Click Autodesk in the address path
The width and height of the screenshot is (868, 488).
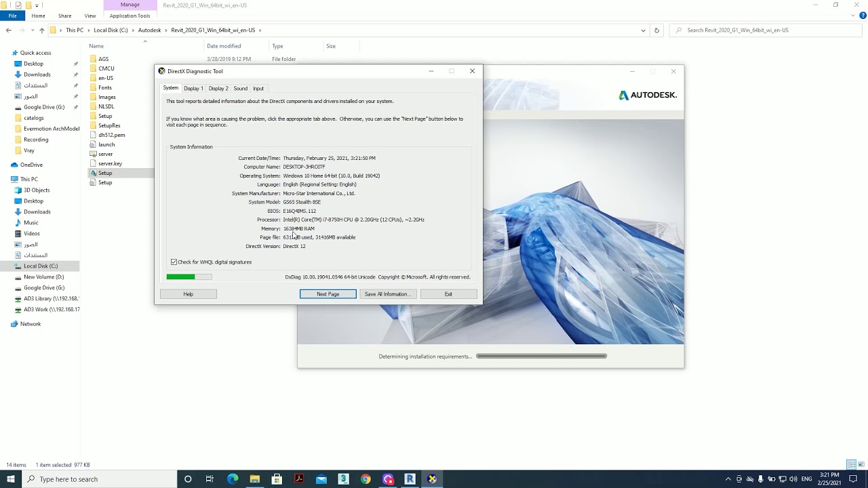coord(149,30)
